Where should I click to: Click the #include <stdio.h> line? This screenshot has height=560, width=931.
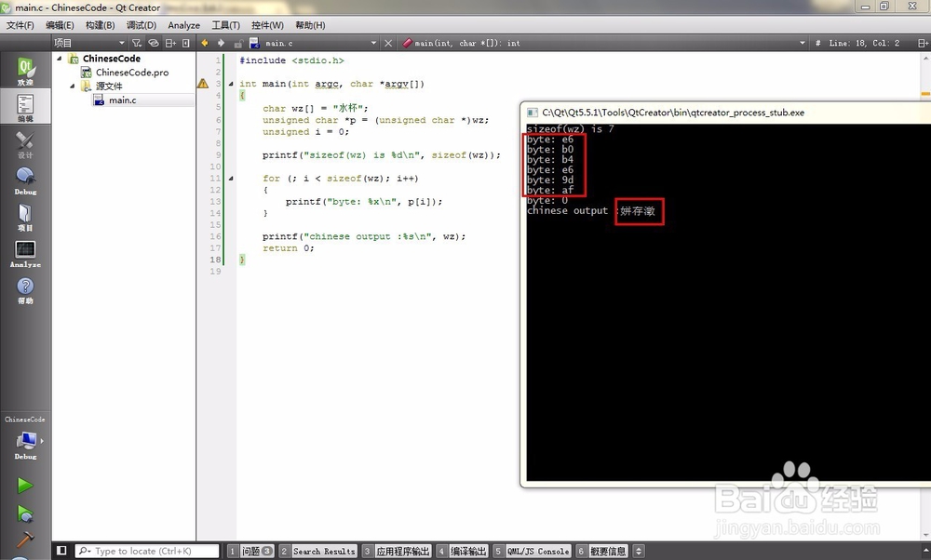pos(291,60)
